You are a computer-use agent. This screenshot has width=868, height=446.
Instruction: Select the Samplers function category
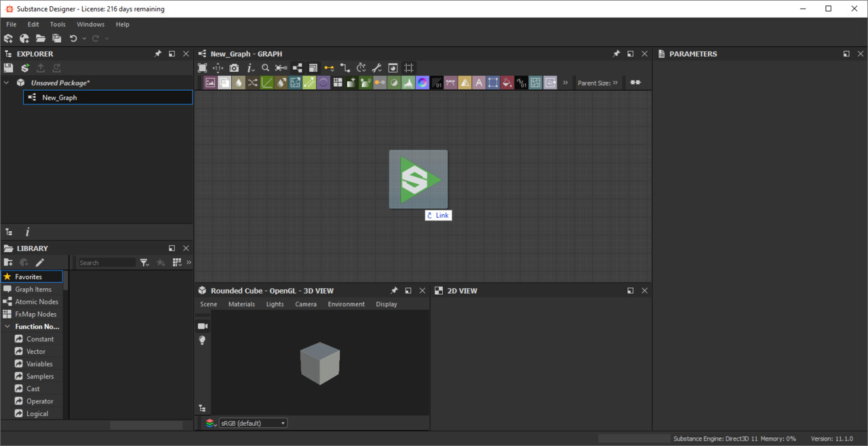pos(38,376)
